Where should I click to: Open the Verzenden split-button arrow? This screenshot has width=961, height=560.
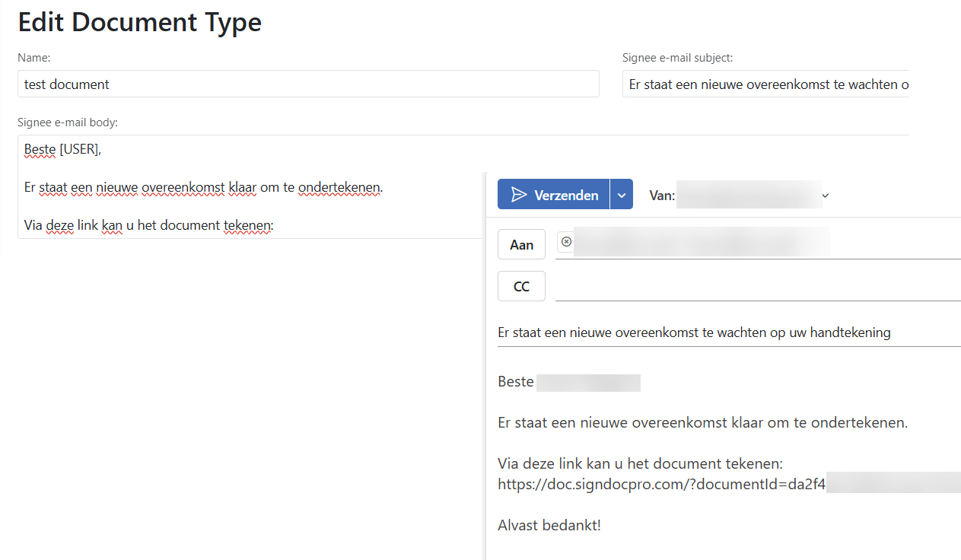[x=622, y=194]
